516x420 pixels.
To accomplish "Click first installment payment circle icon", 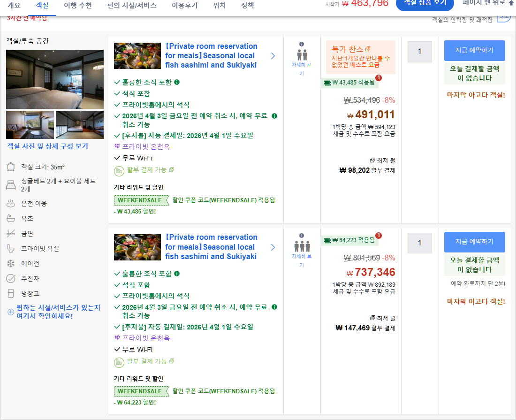I will (x=119, y=171).
